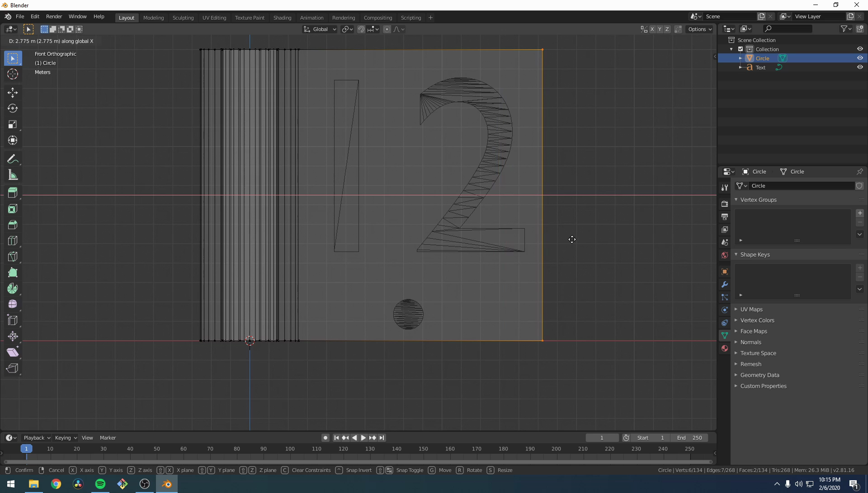Screen dimensions: 868x493
Task: Uncheck the Collection exclude checkbox
Action: tap(741, 49)
